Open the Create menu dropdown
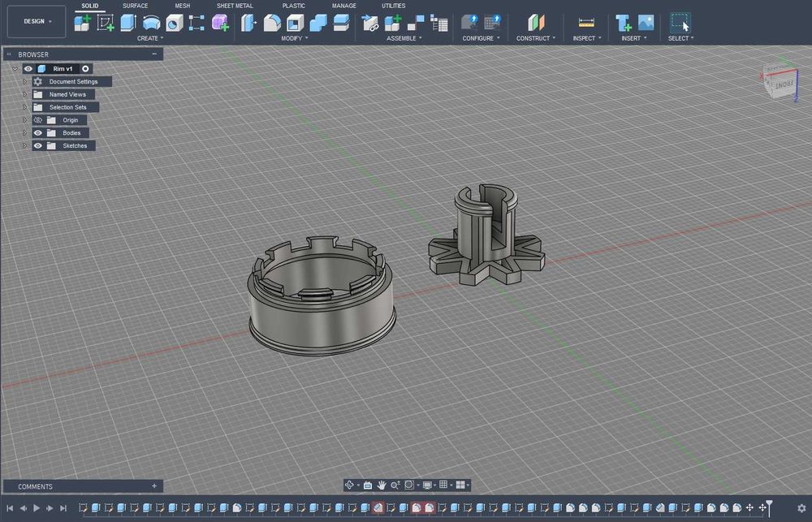Image resolution: width=812 pixels, height=522 pixels. (150, 38)
